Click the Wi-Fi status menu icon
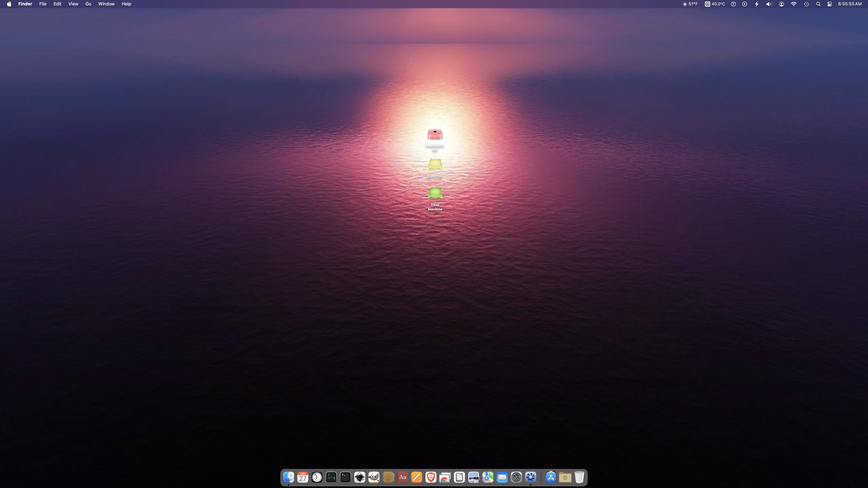The image size is (868, 488). [x=793, y=4]
